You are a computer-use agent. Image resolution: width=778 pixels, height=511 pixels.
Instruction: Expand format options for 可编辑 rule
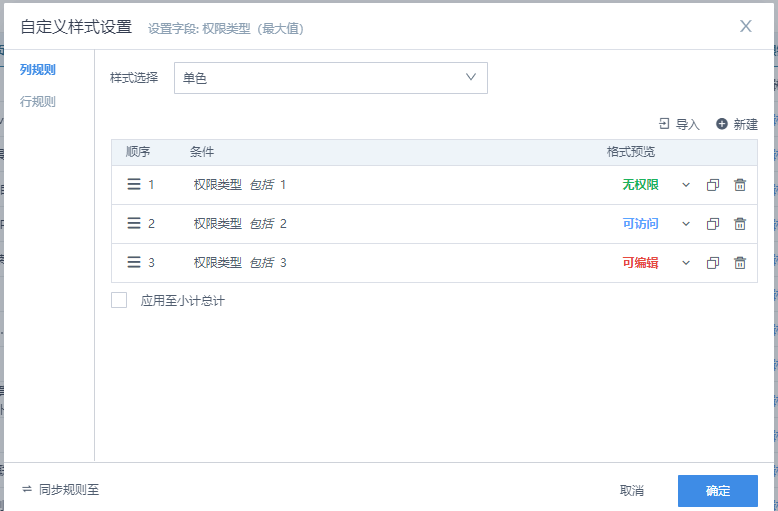click(686, 263)
